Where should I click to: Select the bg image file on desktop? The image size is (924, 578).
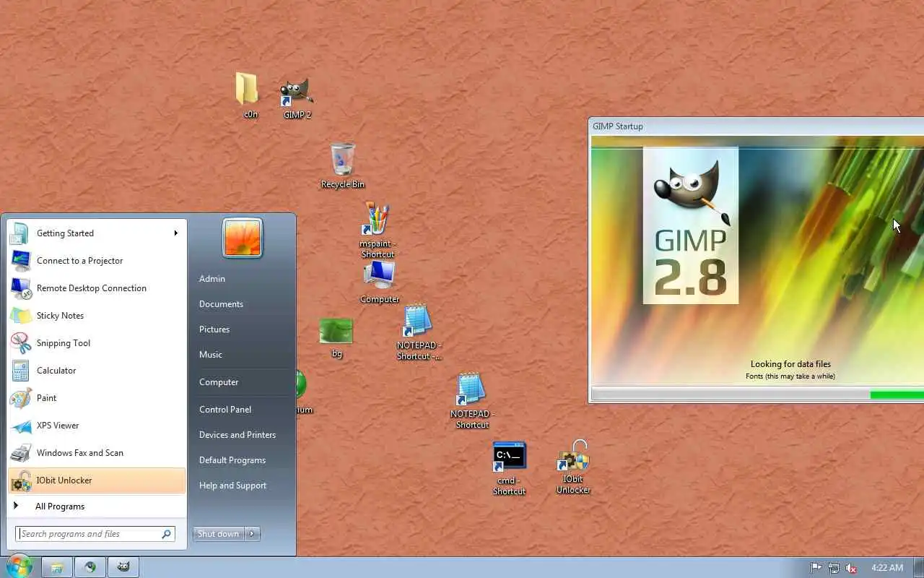point(336,338)
